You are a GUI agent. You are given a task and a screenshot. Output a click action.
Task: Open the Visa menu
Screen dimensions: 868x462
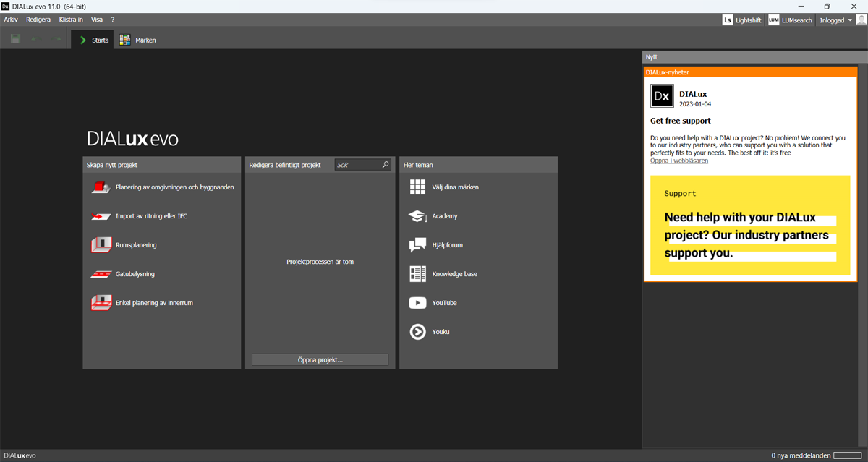97,20
